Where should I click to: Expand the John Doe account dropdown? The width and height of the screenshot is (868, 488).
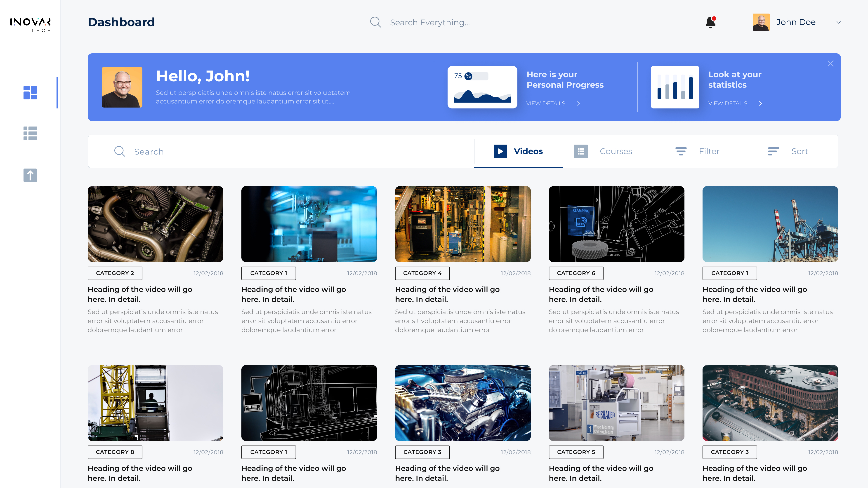click(838, 22)
